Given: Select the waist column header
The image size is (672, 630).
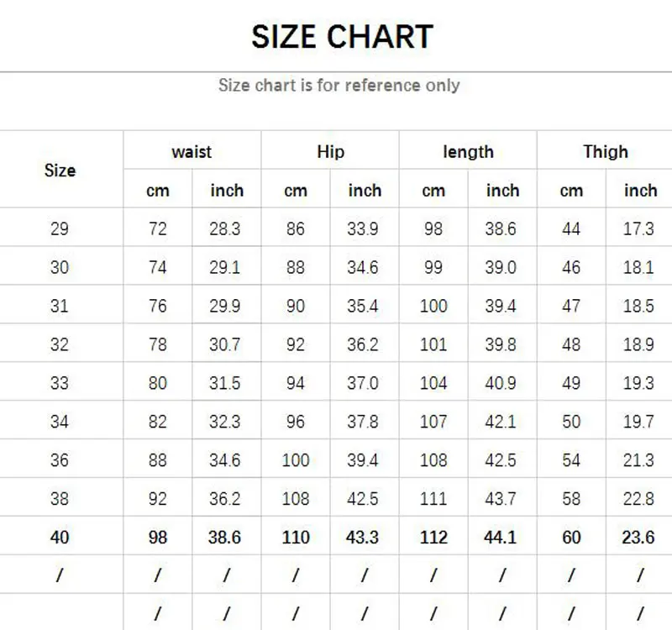Looking at the screenshot, I should click(x=192, y=152).
